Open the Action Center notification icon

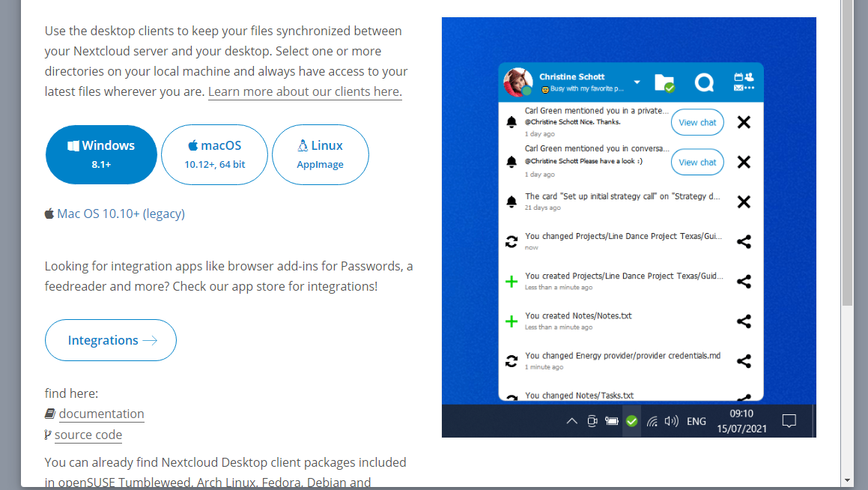pyautogui.click(x=789, y=421)
